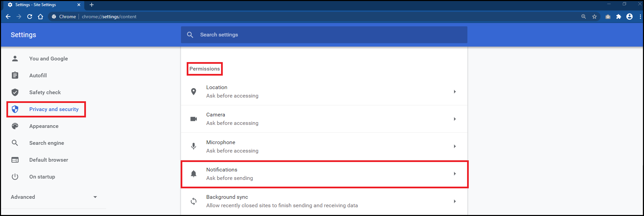The image size is (644, 216).
Task: Close the Settings - Site Settings tab
Action: pos(79,5)
